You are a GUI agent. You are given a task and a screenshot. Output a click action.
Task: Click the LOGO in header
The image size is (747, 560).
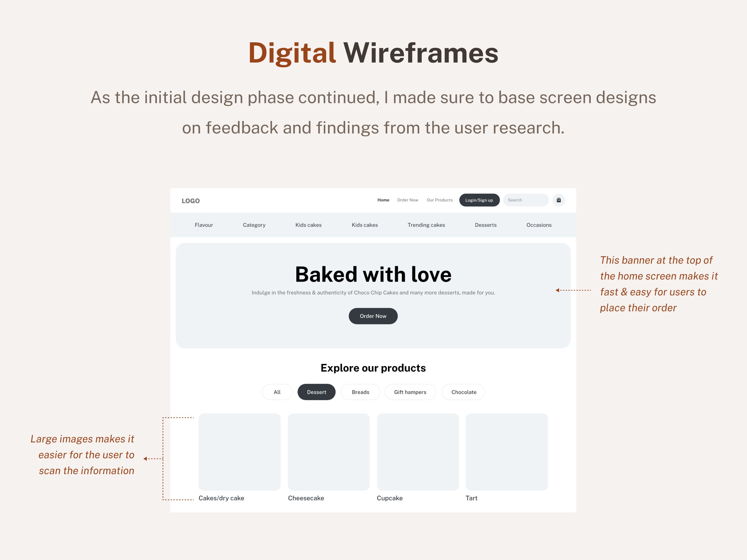(x=190, y=201)
